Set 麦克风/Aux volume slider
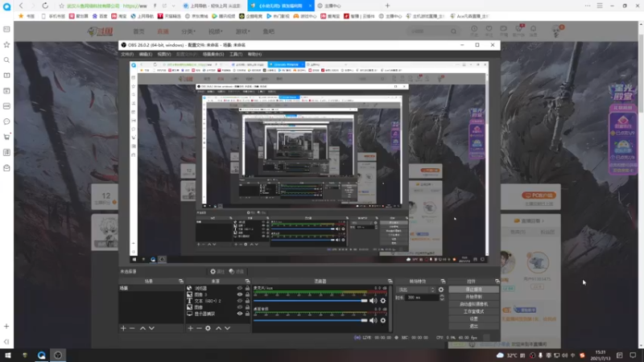Image resolution: width=644 pixels, height=362 pixels. [311, 301]
